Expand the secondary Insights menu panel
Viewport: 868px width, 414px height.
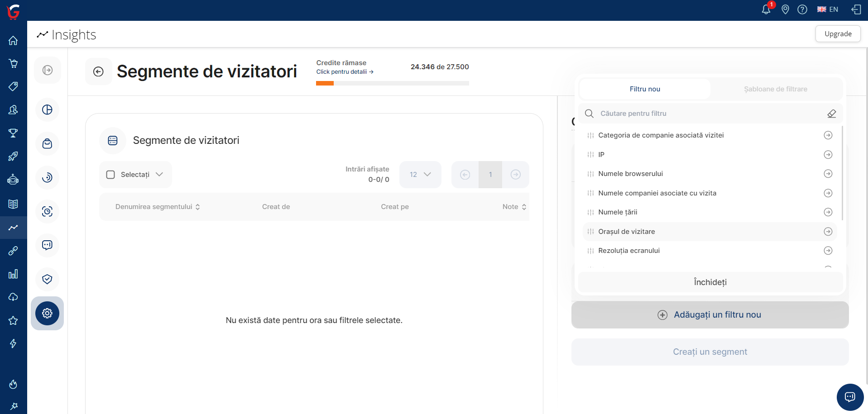click(48, 70)
